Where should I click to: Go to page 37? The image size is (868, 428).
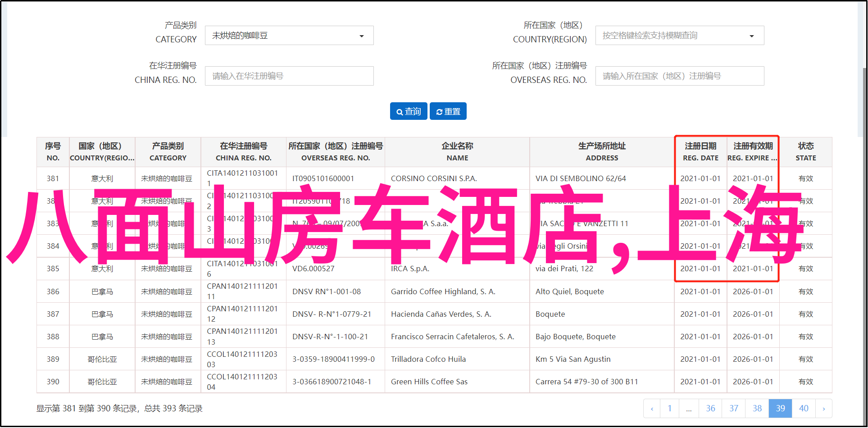734,409
